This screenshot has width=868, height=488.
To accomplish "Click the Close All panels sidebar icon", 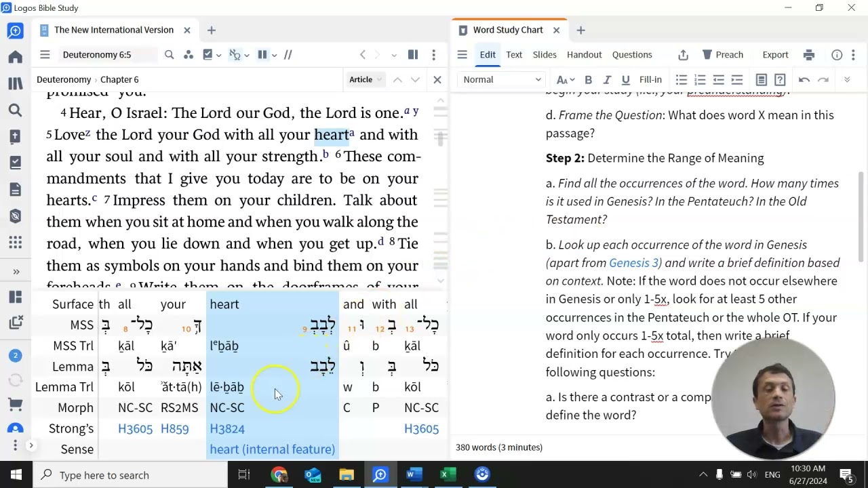I will pyautogui.click(x=15, y=323).
